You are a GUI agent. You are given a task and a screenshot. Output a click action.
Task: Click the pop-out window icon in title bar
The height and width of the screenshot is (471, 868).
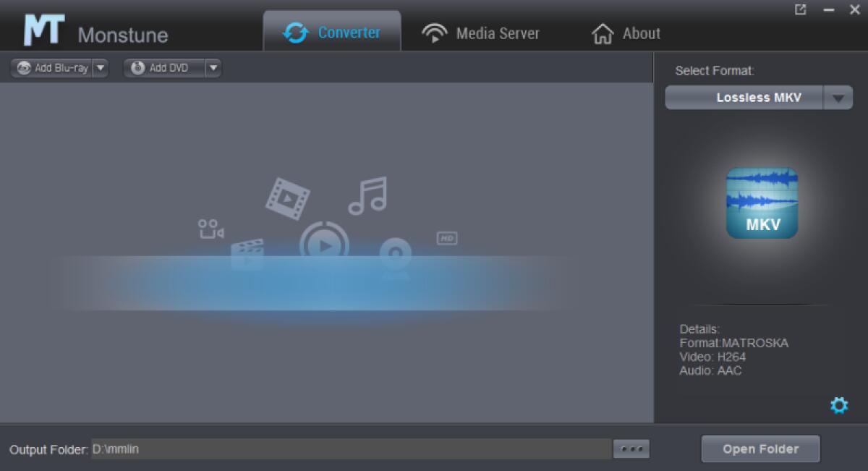coord(801,10)
